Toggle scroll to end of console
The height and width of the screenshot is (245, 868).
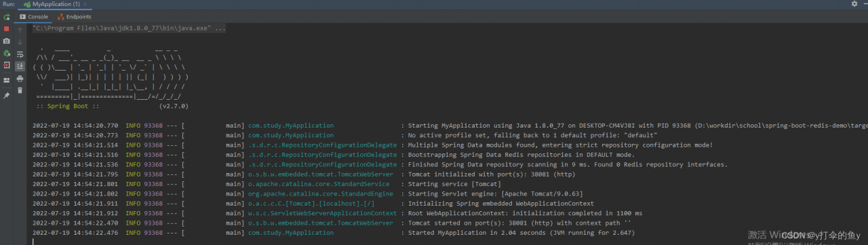click(x=20, y=66)
